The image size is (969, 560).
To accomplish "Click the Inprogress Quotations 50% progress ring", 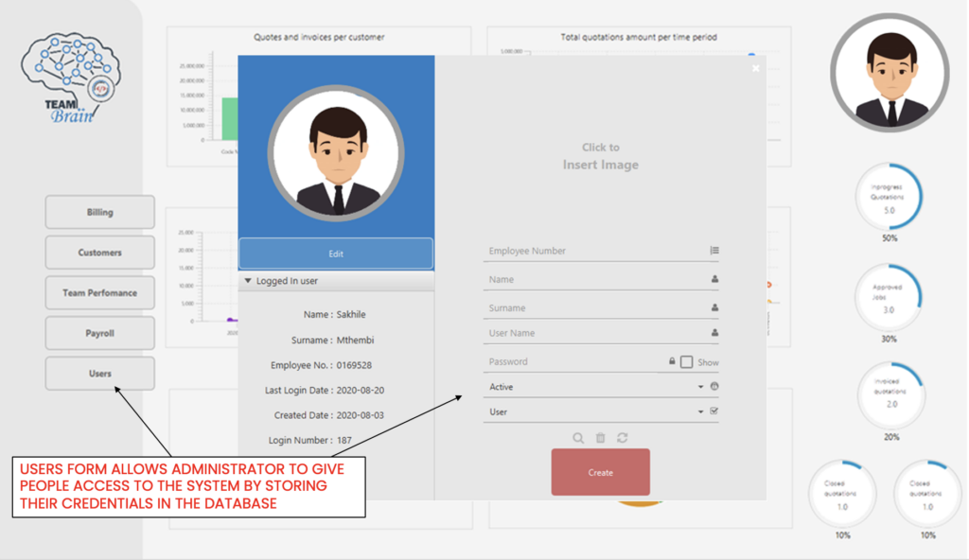I will pyautogui.click(x=889, y=197).
